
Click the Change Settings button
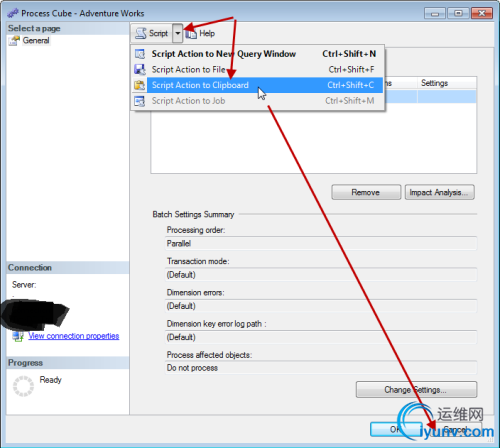click(x=416, y=390)
